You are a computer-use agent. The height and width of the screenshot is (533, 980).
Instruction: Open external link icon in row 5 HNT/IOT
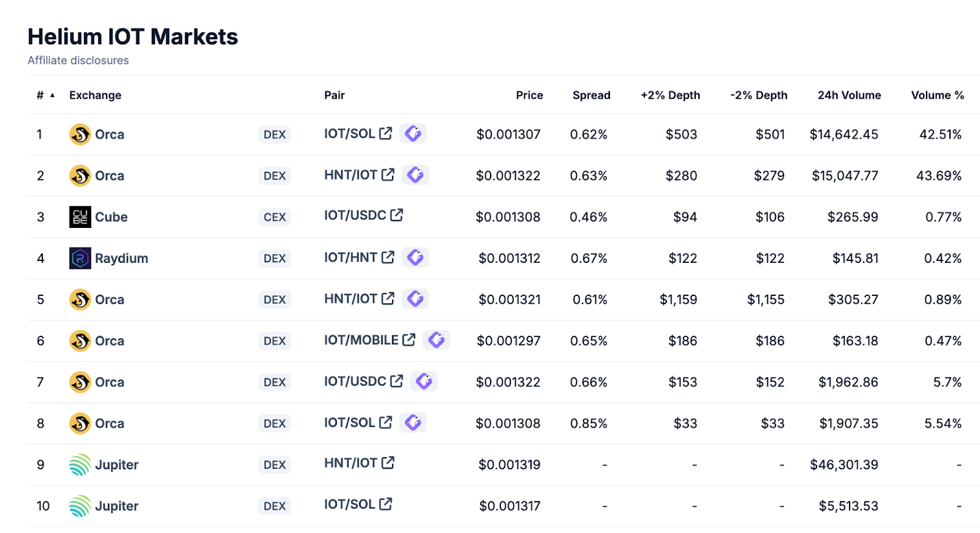[x=388, y=298]
